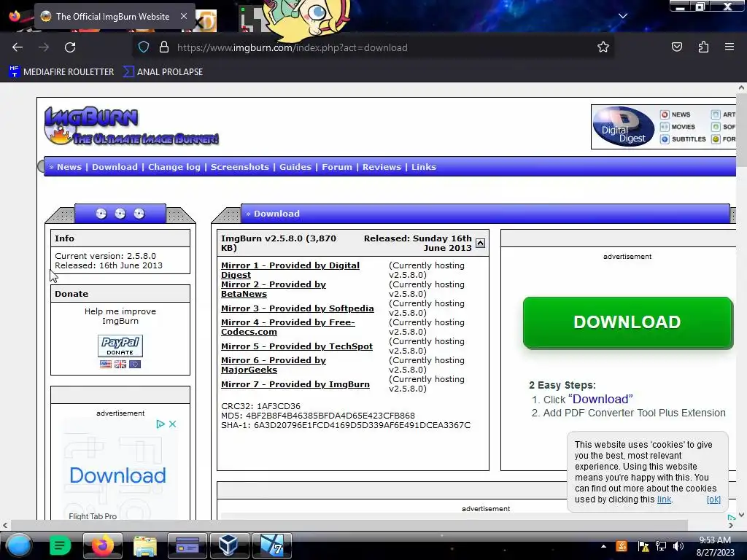Open the AdChoices triangle icon in sidebar ad
This screenshot has height=560, width=747.
(160, 424)
